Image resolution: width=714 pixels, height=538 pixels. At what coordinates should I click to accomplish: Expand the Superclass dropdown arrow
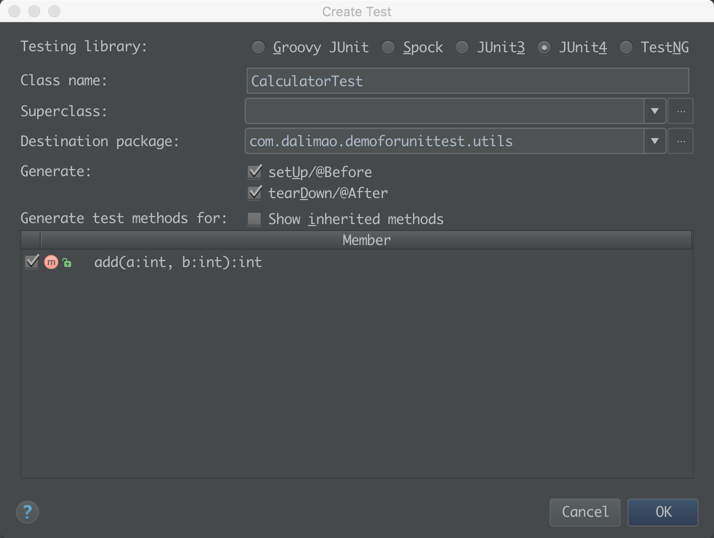[655, 111]
